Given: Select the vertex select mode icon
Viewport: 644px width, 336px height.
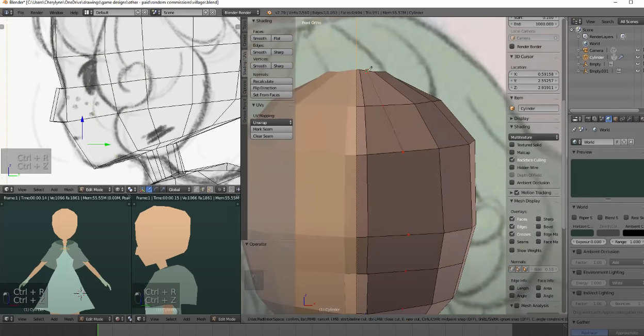Looking at the screenshot, I should point(197,190).
